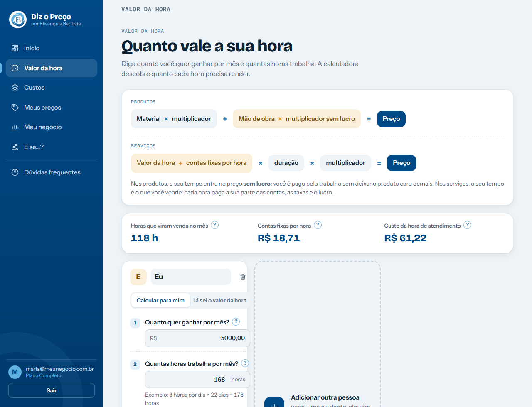Image resolution: width=532 pixels, height=407 pixels.
Task: Click the E se...? sliders icon
Action: [15, 147]
